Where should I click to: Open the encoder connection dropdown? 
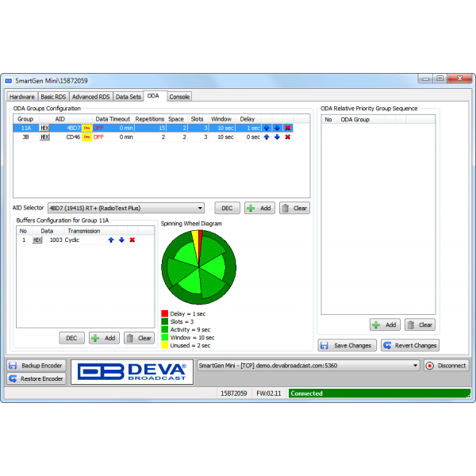(x=309, y=366)
